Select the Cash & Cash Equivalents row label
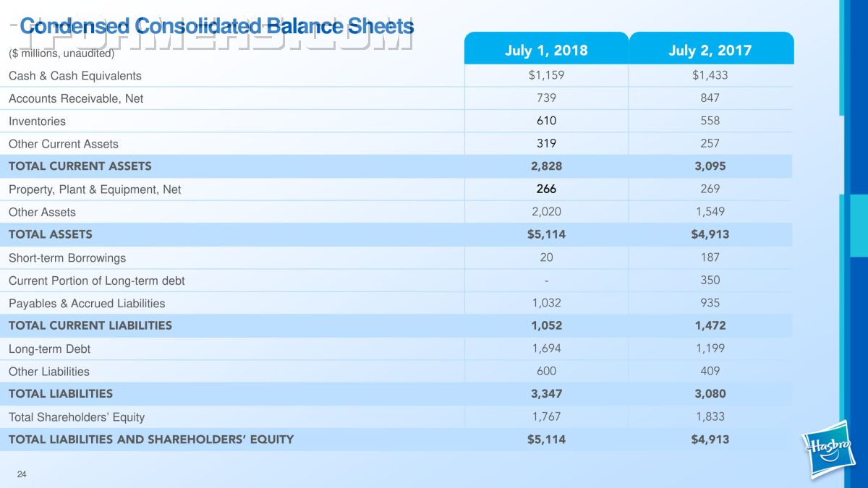Viewport: 868px width, 488px height. tap(75, 76)
